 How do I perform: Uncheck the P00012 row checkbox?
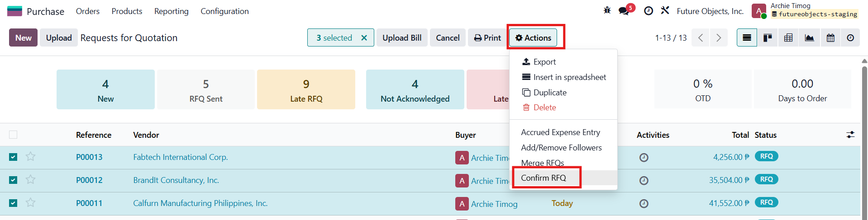click(x=13, y=180)
